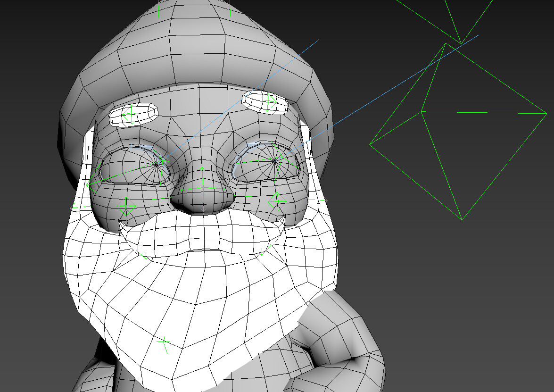
Task: Select the right cheek diamond control
Action: (x=277, y=201)
